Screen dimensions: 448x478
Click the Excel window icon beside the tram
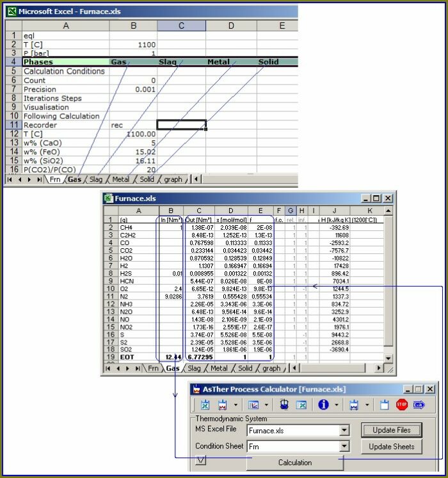(301, 405)
